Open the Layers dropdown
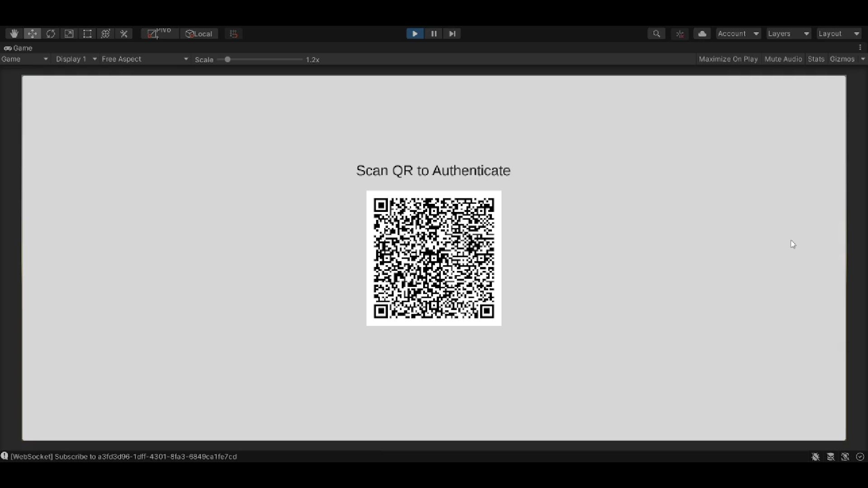 coord(789,34)
